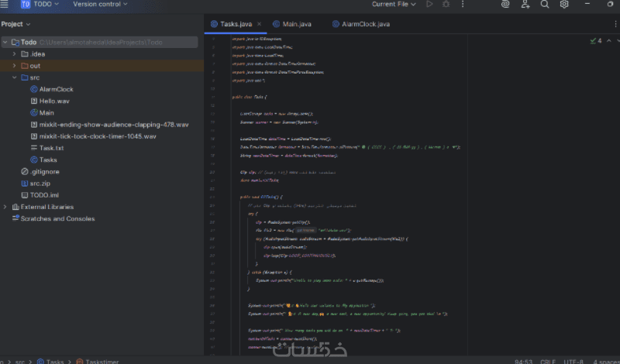
Task: Switch to the Main.java tab
Action: [x=295, y=24]
